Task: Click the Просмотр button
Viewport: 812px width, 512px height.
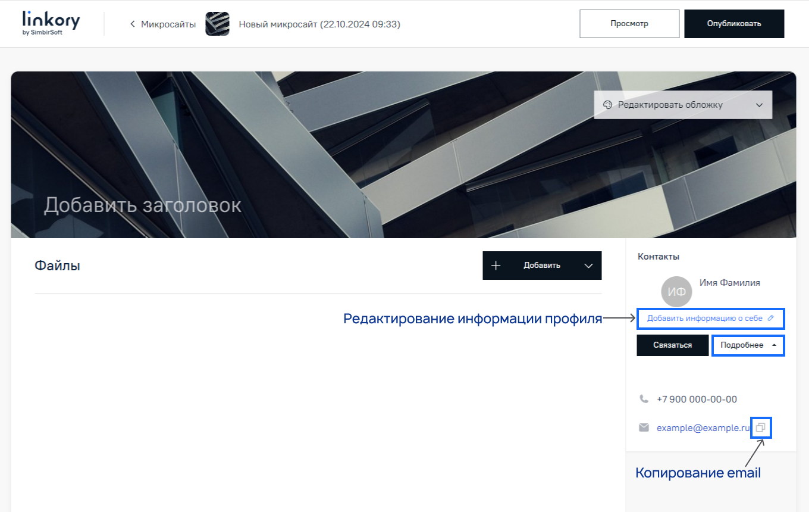Action: click(629, 24)
